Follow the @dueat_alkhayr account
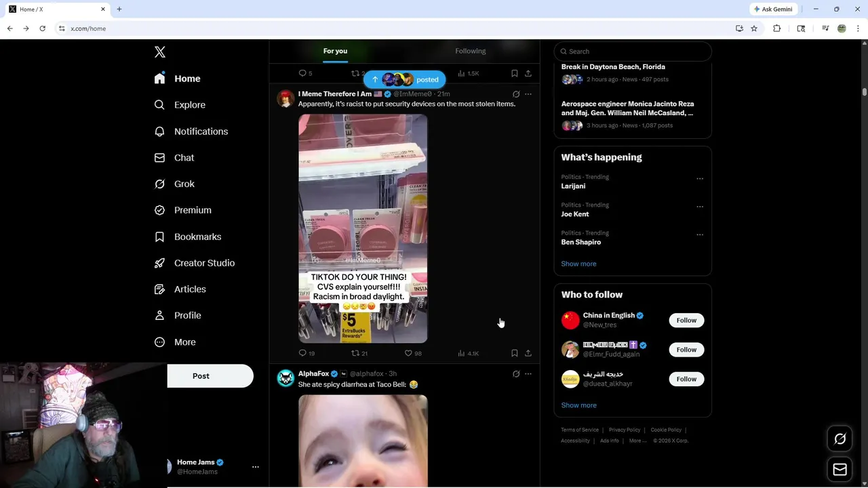 click(686, 379)
